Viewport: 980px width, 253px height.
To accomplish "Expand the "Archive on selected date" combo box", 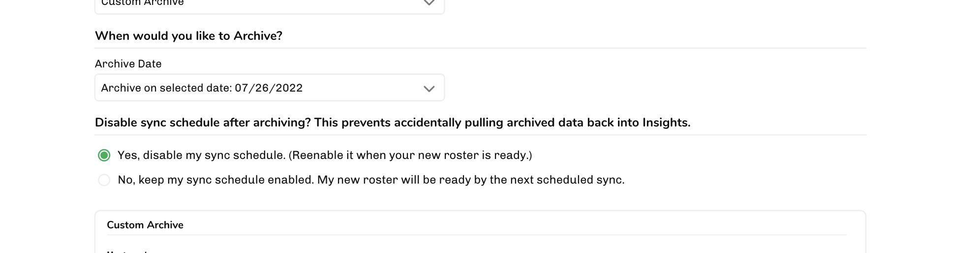I will click(x=269, y=88).
